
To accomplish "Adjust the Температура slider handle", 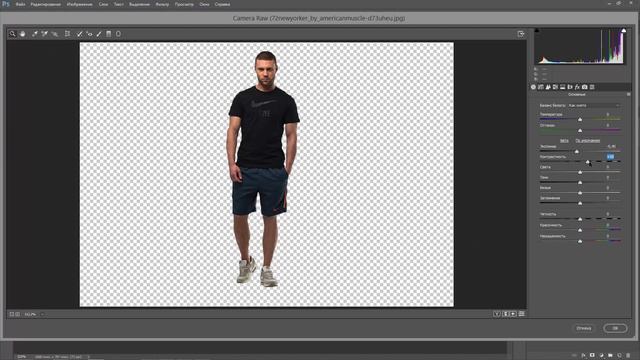I will coord(580,120).
